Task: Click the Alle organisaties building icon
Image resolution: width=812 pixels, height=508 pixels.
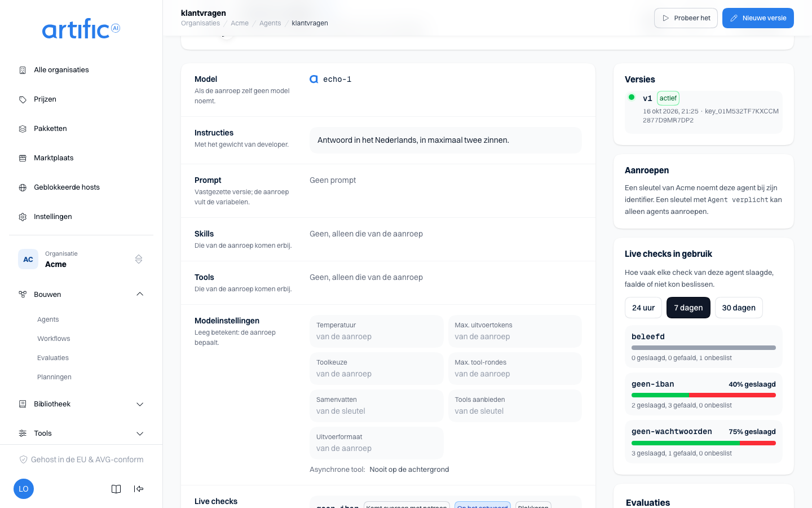Action: coord(23,70)
